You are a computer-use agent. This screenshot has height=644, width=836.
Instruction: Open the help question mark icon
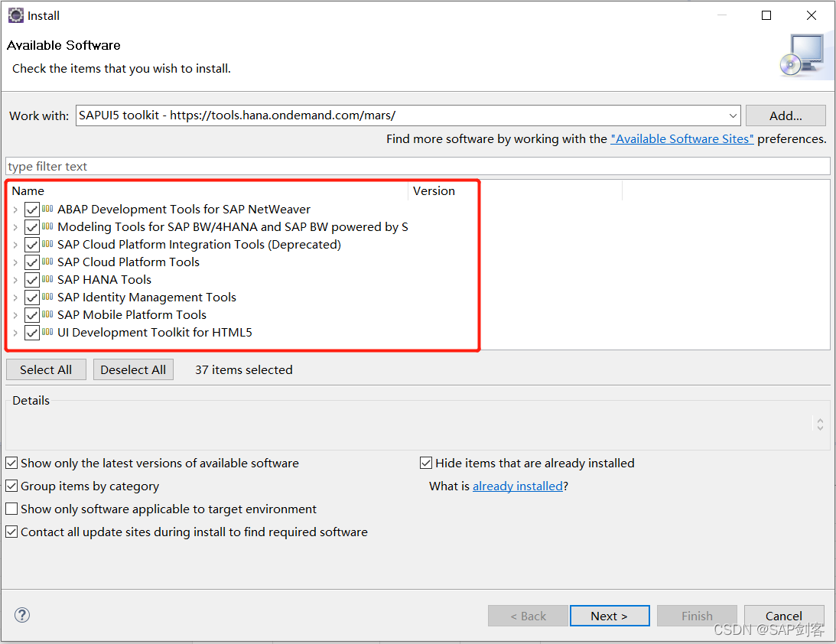22,615
